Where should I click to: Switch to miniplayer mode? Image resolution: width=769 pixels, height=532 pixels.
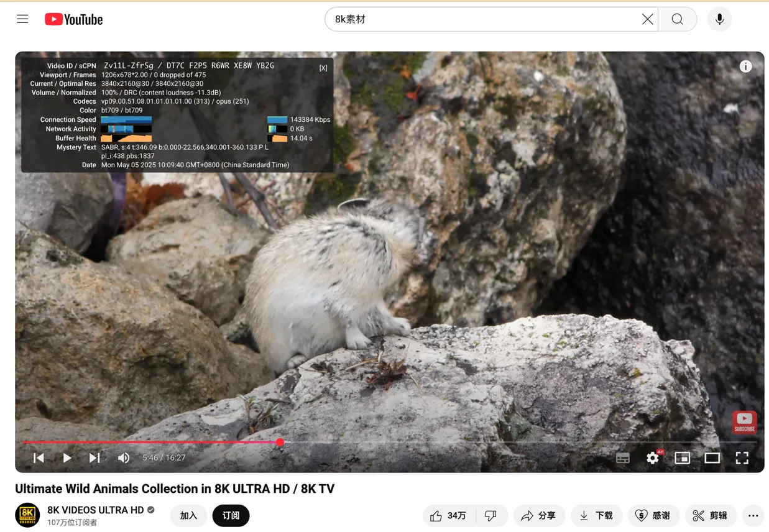pyautogui.click(x=682, y=458)
